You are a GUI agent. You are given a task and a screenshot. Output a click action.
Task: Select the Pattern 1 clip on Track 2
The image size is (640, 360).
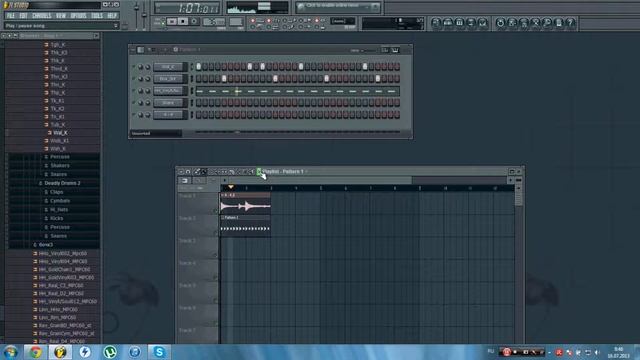pyautogui.click(x=245, y=226)
